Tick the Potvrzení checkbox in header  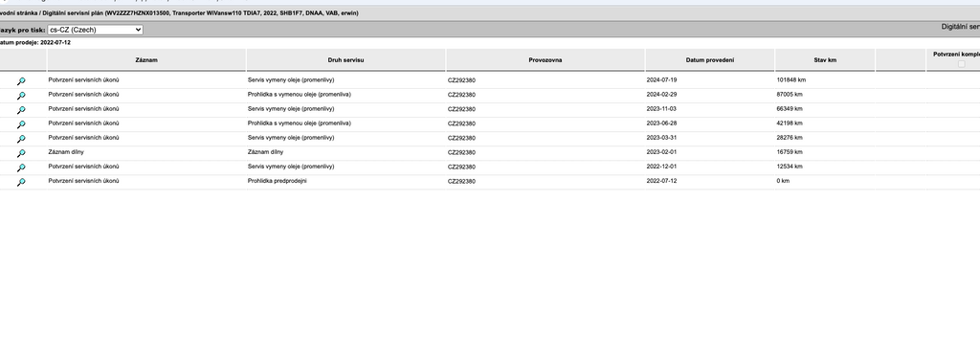pos(961,64)
